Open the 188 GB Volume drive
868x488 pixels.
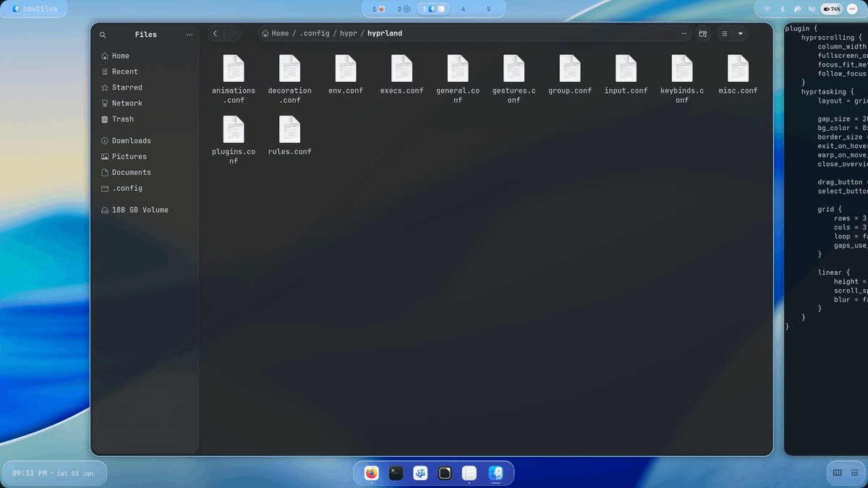click(x=145, y=210)
